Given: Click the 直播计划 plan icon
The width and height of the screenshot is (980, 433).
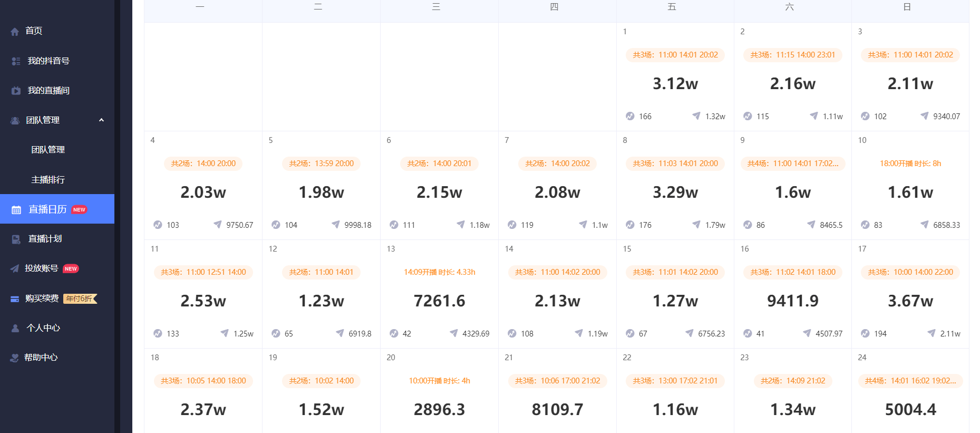Looking at the screenshot, I should click(16, 239).
